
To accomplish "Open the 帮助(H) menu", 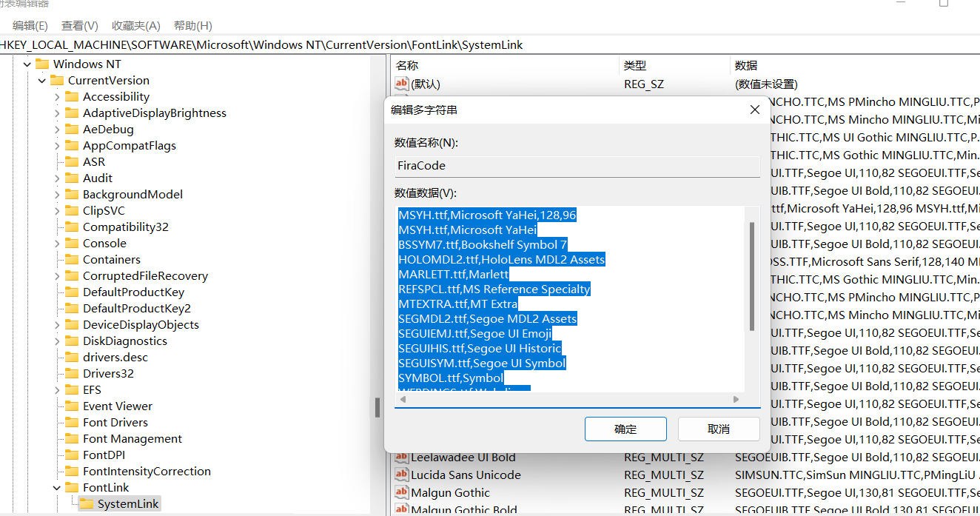I will tap(192, 26).
